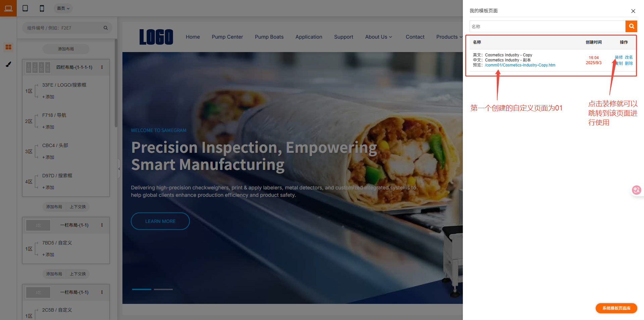The height and width of the screenshot is (320, 644).
Task: Collapse the left panel with arrow handle
Action: 119,169
